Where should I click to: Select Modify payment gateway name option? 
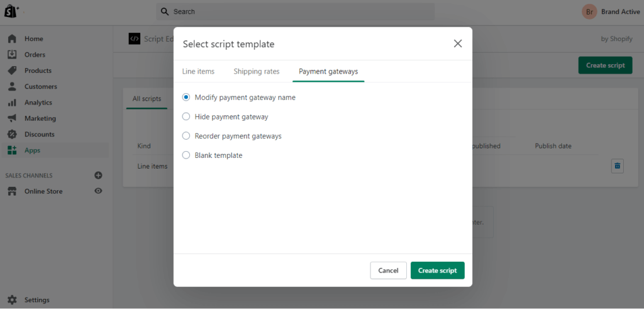pyautogui.click(x=186, y=98)
